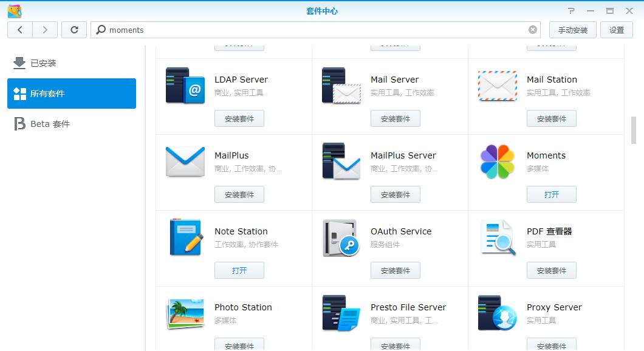The image size is (644, 351).
Task: Install PDF 查看器 via 安装套件
Action: [x=551, y=270]
